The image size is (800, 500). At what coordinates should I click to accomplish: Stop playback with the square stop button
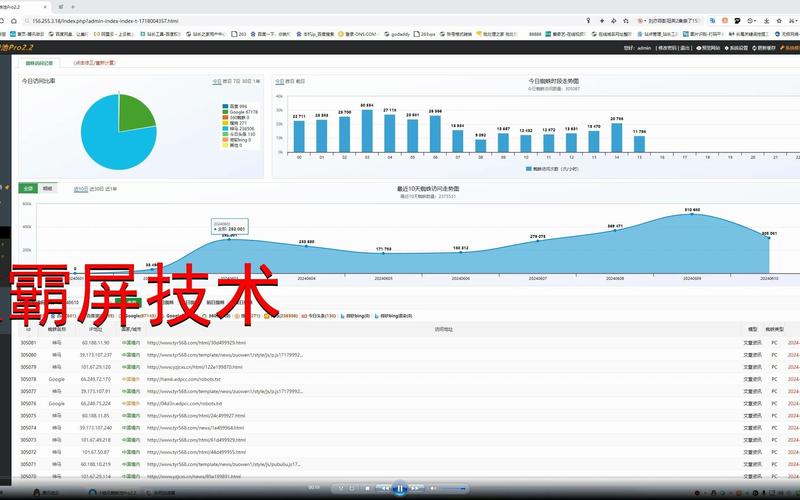click(368, 488)
